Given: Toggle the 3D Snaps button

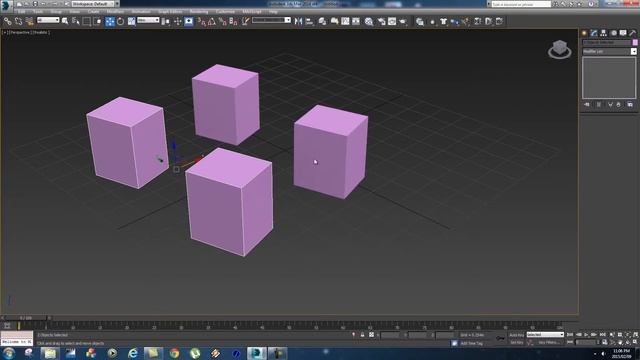Looking at the screenshot, I should (x=201, y=21).
